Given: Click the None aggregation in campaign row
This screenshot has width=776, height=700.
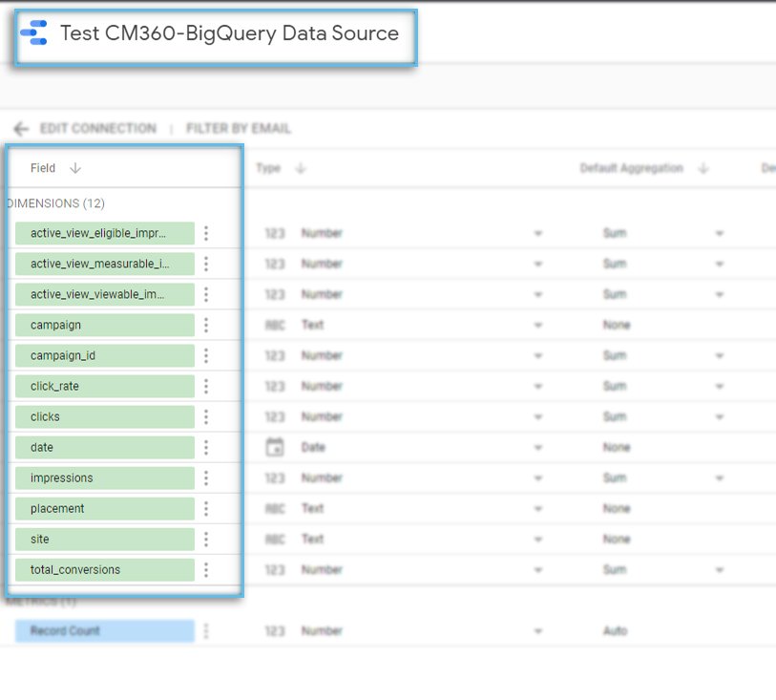Looking at the screenshot, I should pyautogui.click(x=617, y=326).
